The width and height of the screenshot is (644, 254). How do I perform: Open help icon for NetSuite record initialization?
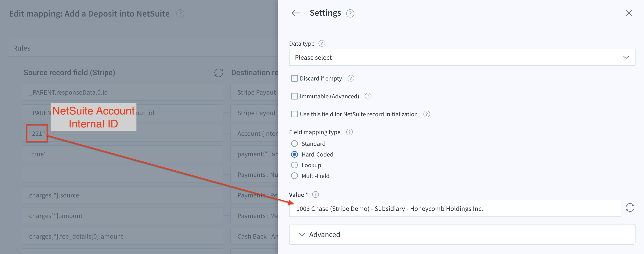[x=426, y=114]
